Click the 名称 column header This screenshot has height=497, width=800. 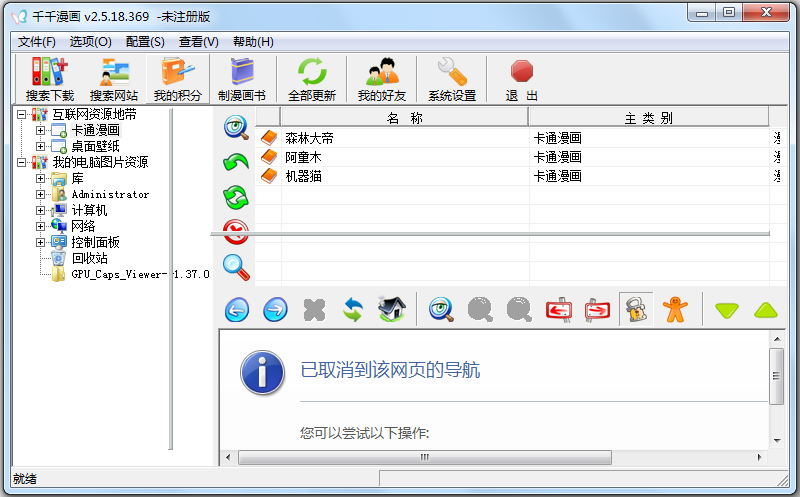404,118
